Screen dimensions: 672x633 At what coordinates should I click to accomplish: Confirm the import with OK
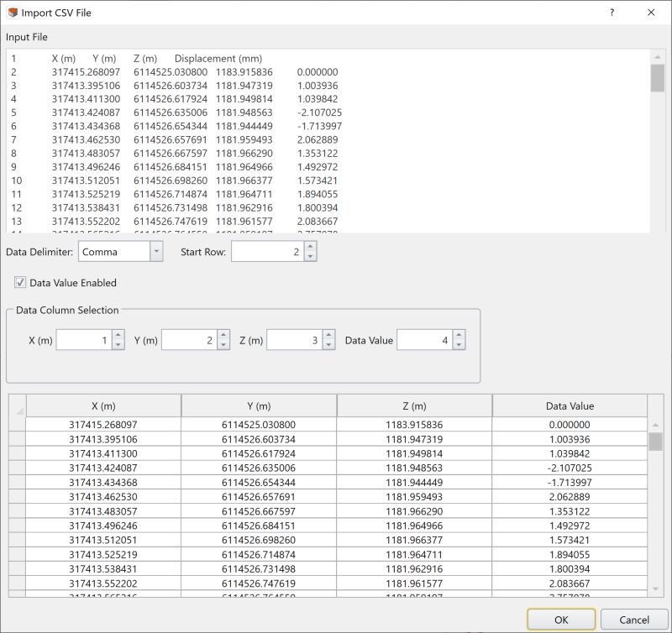(562, 617)
